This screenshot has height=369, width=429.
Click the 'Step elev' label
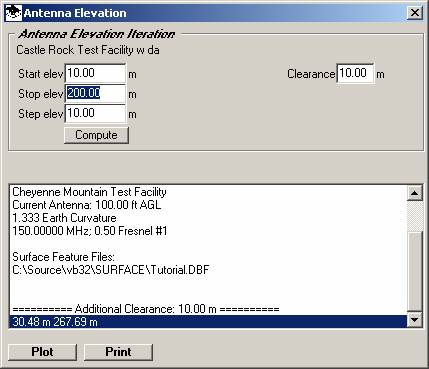[41, 114]
